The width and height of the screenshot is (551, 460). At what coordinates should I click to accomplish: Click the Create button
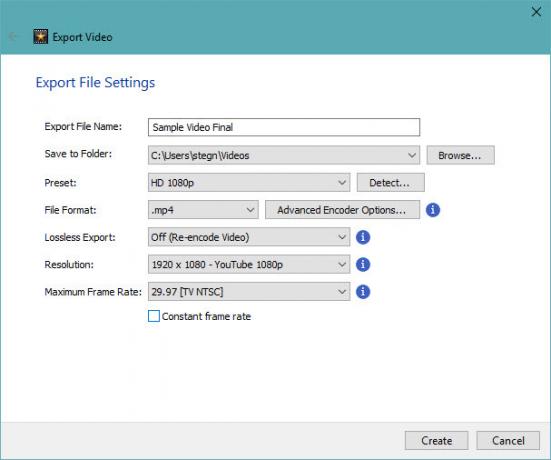coord(436,440)
